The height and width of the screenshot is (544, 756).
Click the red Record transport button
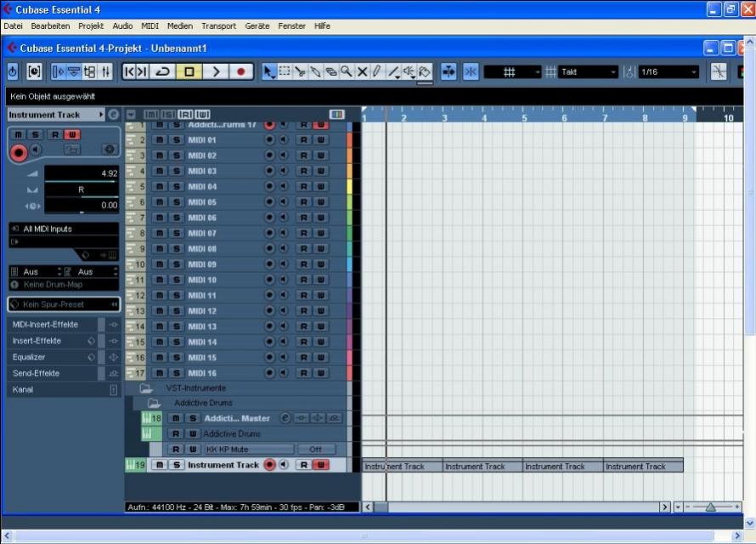coord(240,72)
